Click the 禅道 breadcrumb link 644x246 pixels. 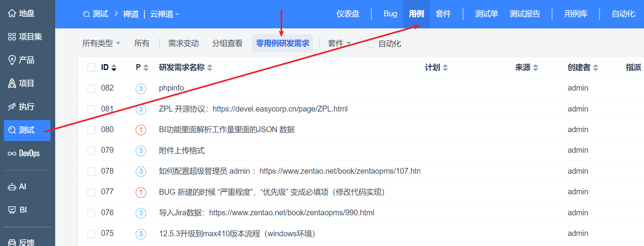point(131,14)
